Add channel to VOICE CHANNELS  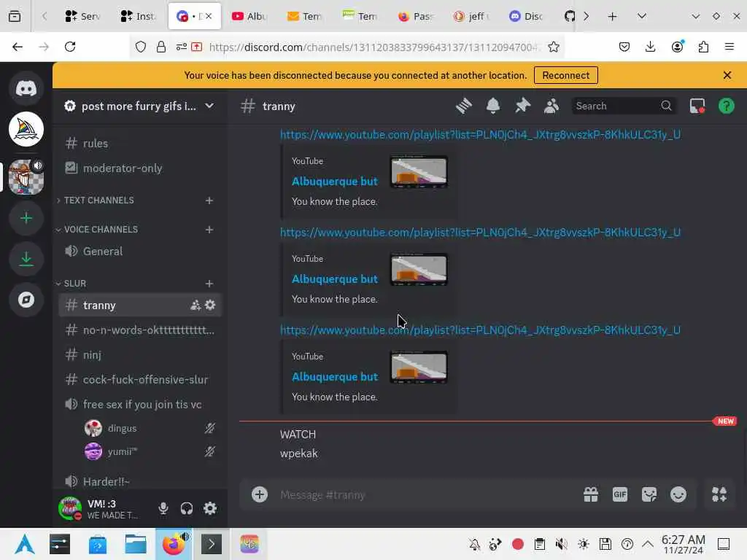point(209,230)
